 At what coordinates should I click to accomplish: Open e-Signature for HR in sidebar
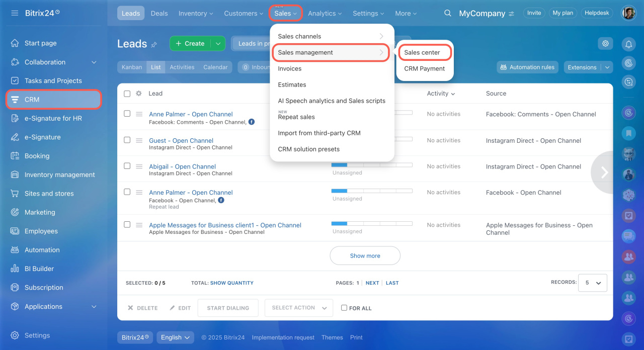pos(54,118)
